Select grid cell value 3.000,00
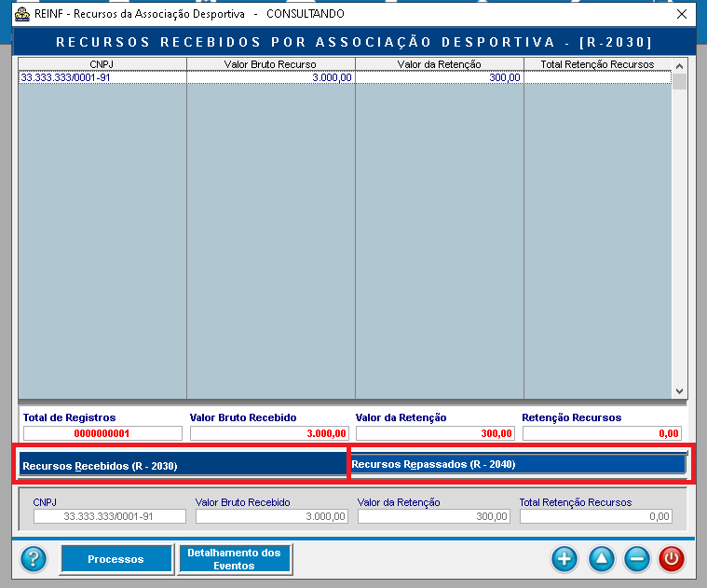The height and width of the screenshot is (588, 707). 270,77
